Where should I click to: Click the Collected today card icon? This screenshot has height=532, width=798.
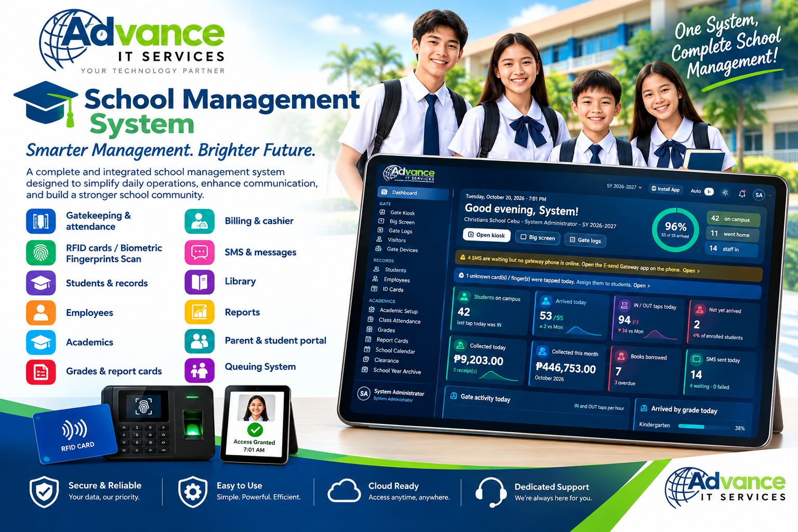[x=460, y=345]
